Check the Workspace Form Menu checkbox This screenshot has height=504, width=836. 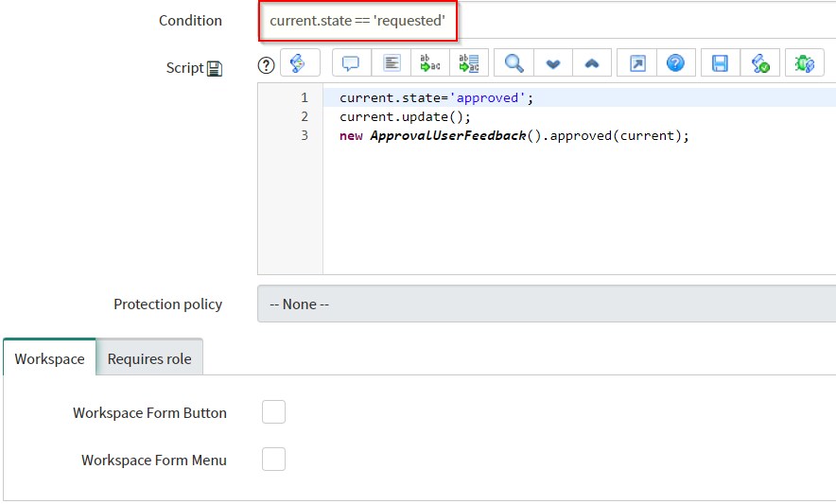[273, 460]
